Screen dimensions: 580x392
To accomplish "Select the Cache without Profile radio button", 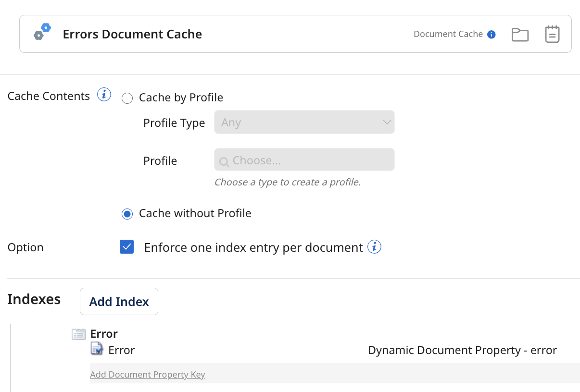I will 127,213.
